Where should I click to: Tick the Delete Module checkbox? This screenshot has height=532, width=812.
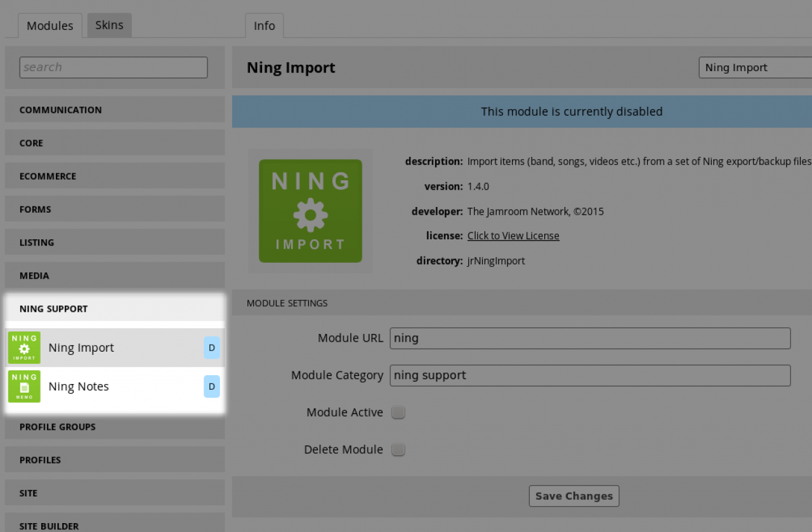coord(398,450)
